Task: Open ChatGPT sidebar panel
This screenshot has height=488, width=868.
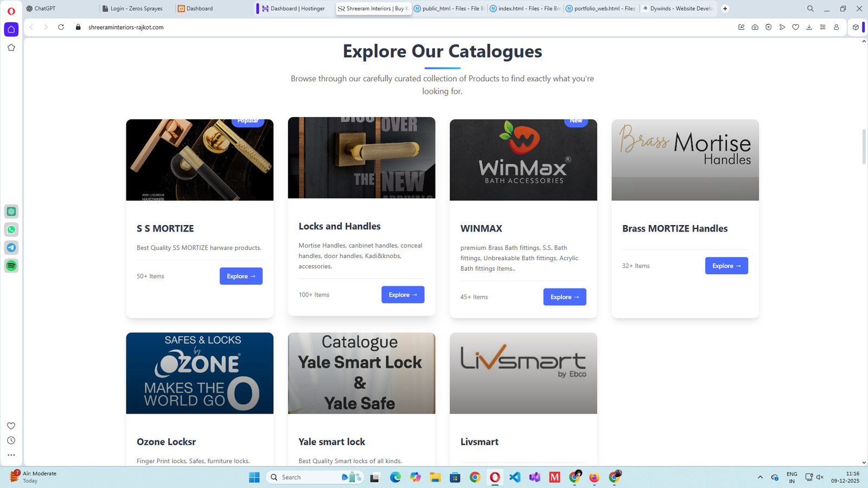Action: (x=11, y=211)
